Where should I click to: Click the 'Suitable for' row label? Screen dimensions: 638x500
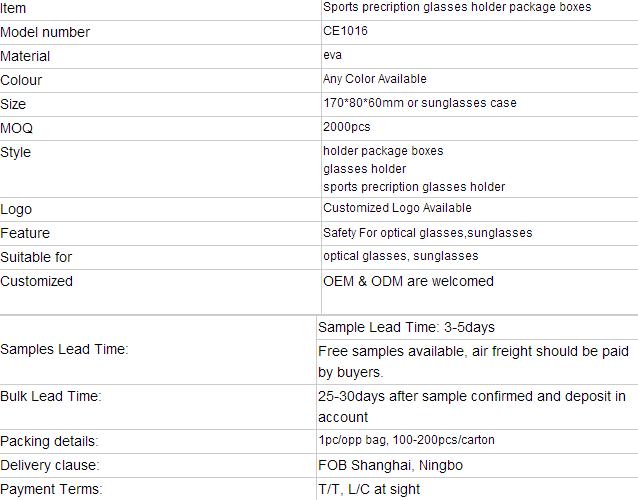[36, 257]
